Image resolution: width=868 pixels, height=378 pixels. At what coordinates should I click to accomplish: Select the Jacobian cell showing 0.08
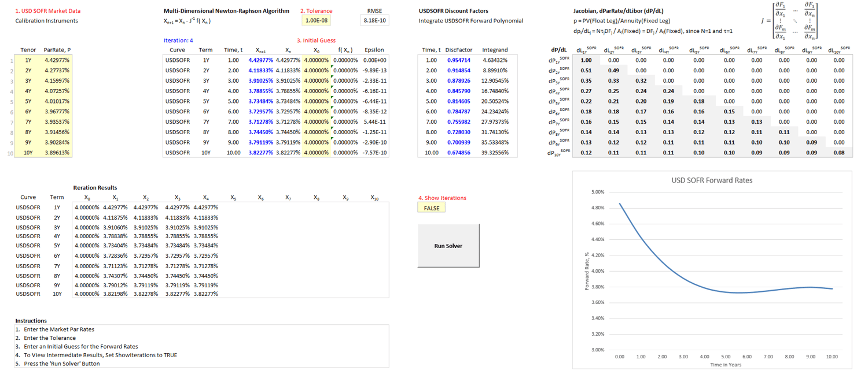coord(839,153)
